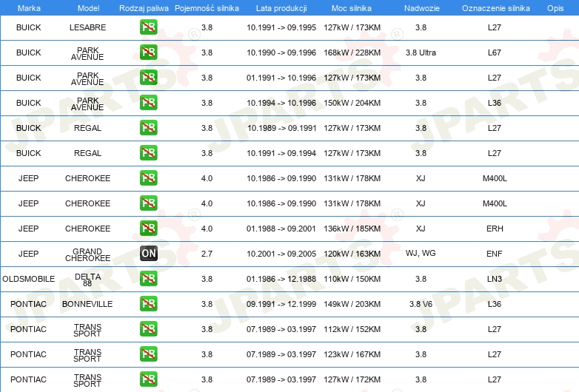This screenshot has width=579, height=392.
Task: Click the petrol icon in the Trans Sport 167KM row
Action: pyautogui.click(x=148, y=354)
